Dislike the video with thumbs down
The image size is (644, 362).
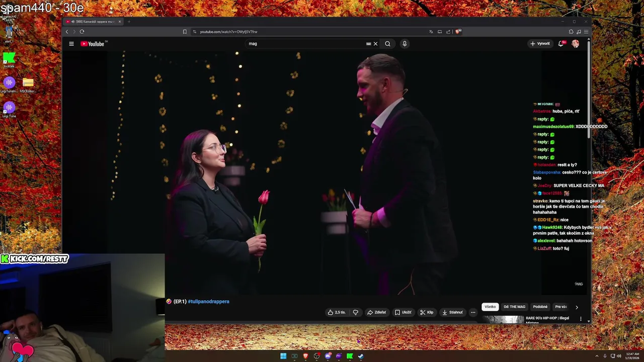click(356, 312)
